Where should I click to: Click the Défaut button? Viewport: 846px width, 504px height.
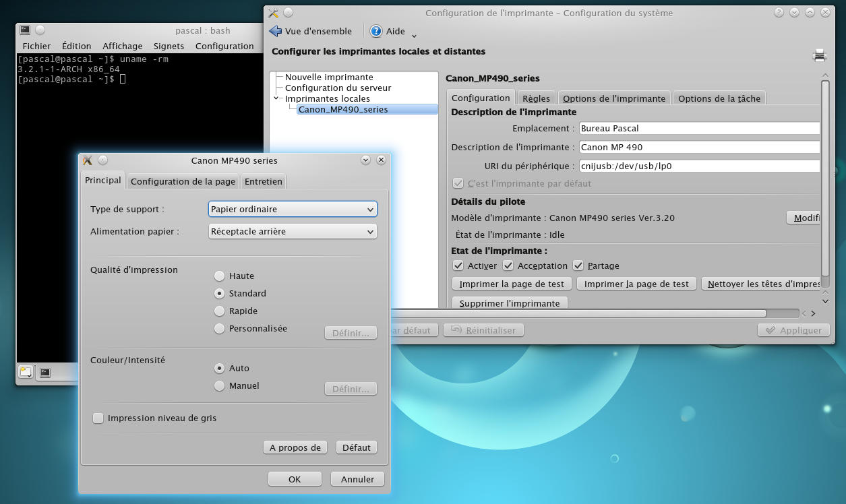coord(357,447)
